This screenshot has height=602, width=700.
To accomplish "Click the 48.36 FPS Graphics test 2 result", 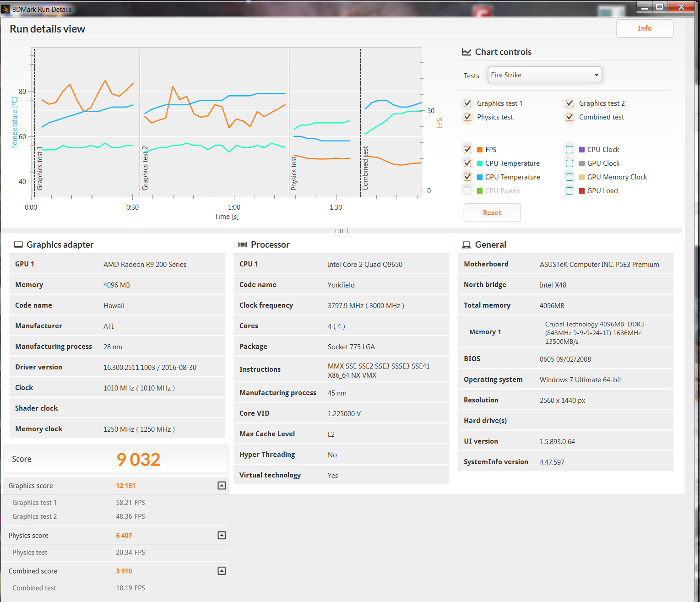I will (130, 516).
